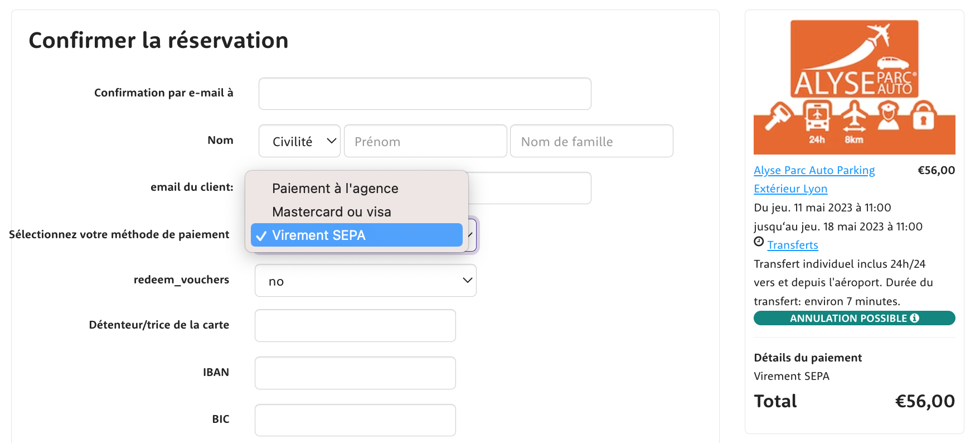The height and width of the screenshot is (443, 980).
Task: Click the Nom de famille field
Action: [591, 141]
